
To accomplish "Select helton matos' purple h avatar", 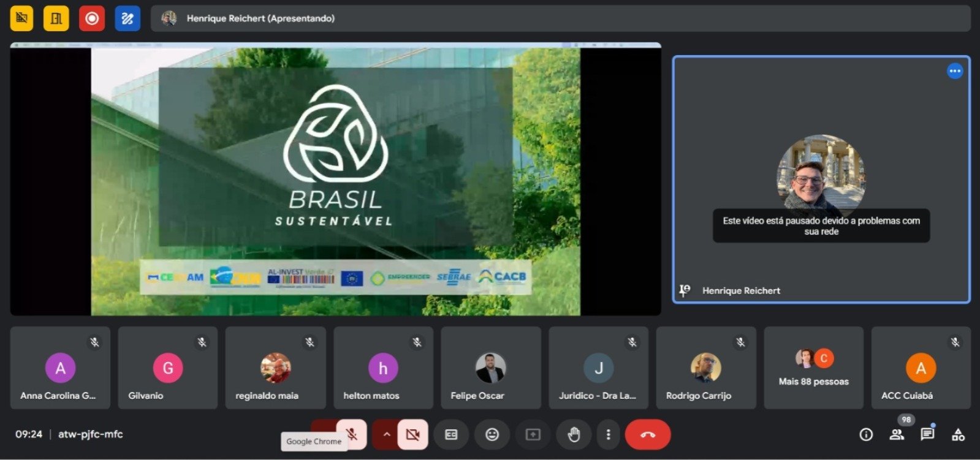I will (x=383, y=368).
